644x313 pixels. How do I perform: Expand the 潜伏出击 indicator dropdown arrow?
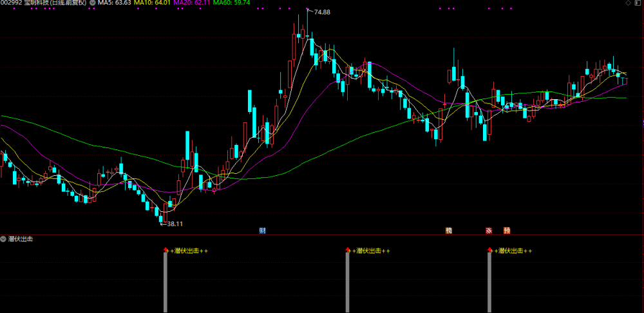pyautogui.click(x=3, y=239)
